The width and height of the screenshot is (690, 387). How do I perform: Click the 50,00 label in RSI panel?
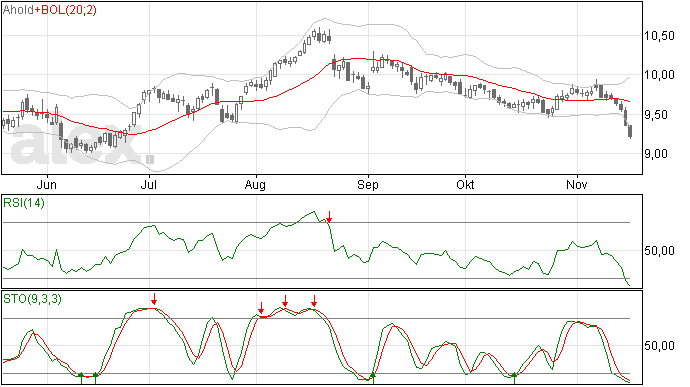click(x=660, y=251)
